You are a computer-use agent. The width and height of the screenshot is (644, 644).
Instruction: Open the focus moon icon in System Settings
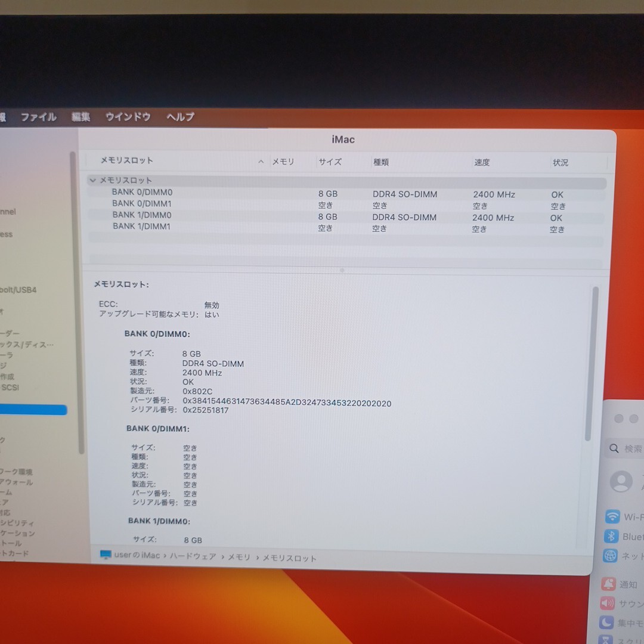pos(606,623)
